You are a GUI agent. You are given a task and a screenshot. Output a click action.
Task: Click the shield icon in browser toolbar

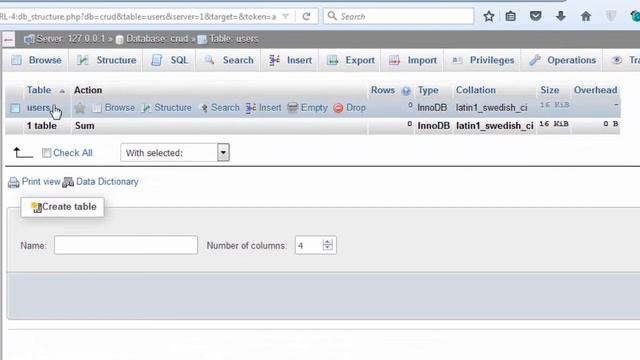click(611, 16)
